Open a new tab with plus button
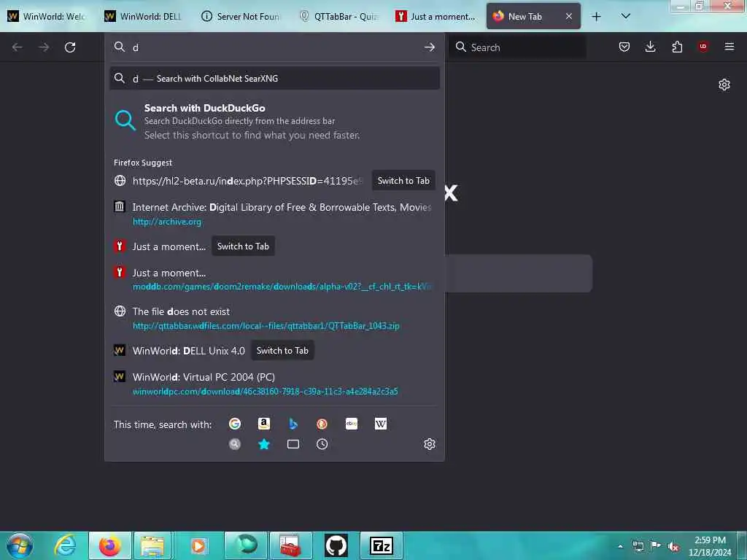The height and width of the screenshot is (560, 747). 596,17
